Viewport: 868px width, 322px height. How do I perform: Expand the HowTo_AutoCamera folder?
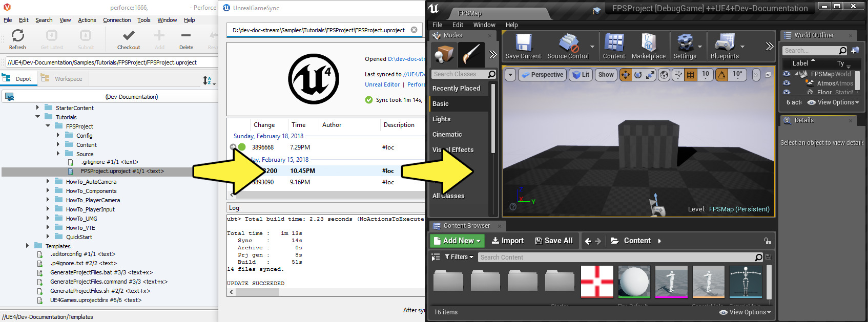click(48, 181)
